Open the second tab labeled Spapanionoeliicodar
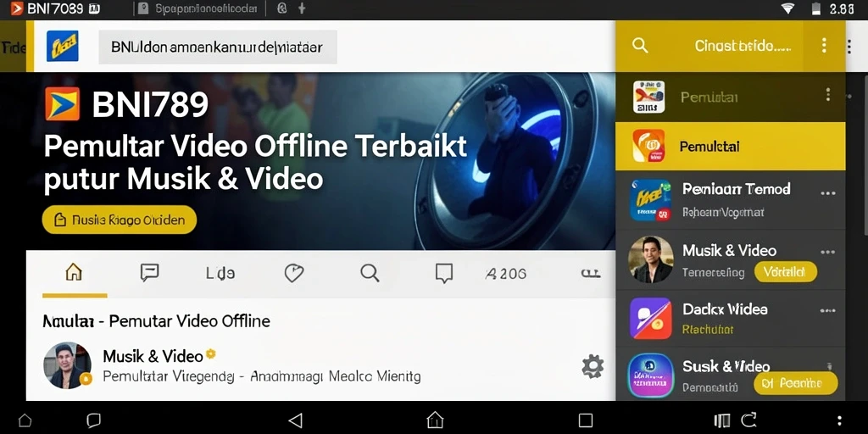The width and height of the screenshot is (868, 434). point(198,8)
